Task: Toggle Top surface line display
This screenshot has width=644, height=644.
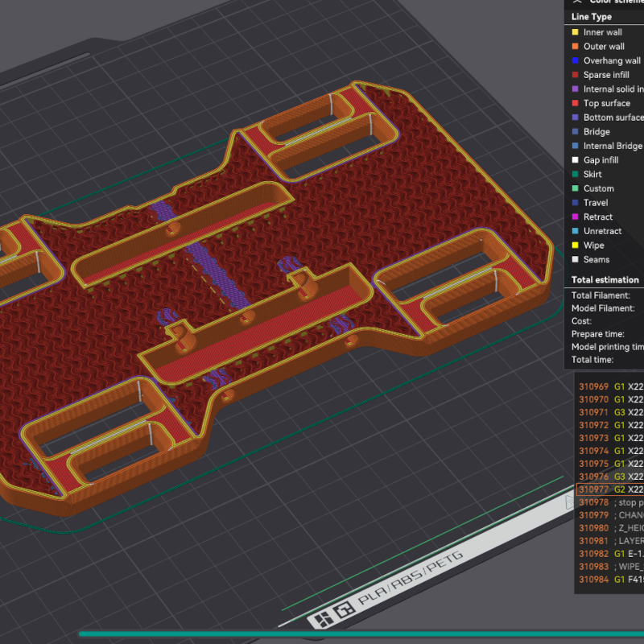Action: click(606, 103)
